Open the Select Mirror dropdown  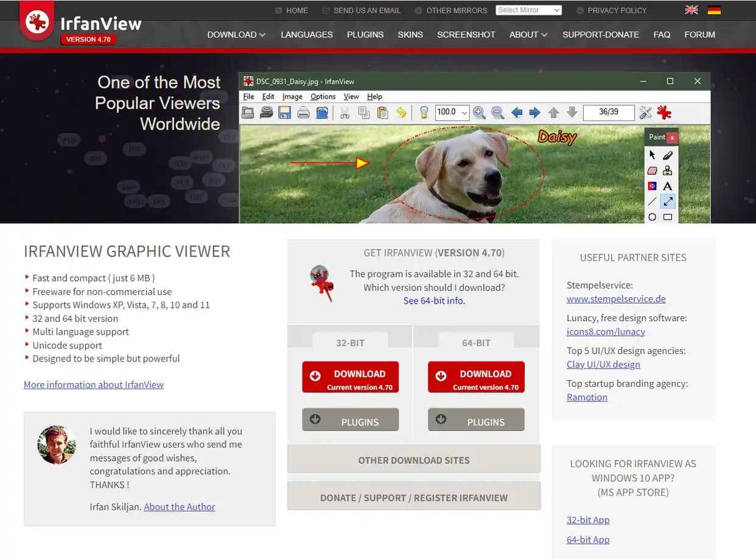click(x=528, y=10)
